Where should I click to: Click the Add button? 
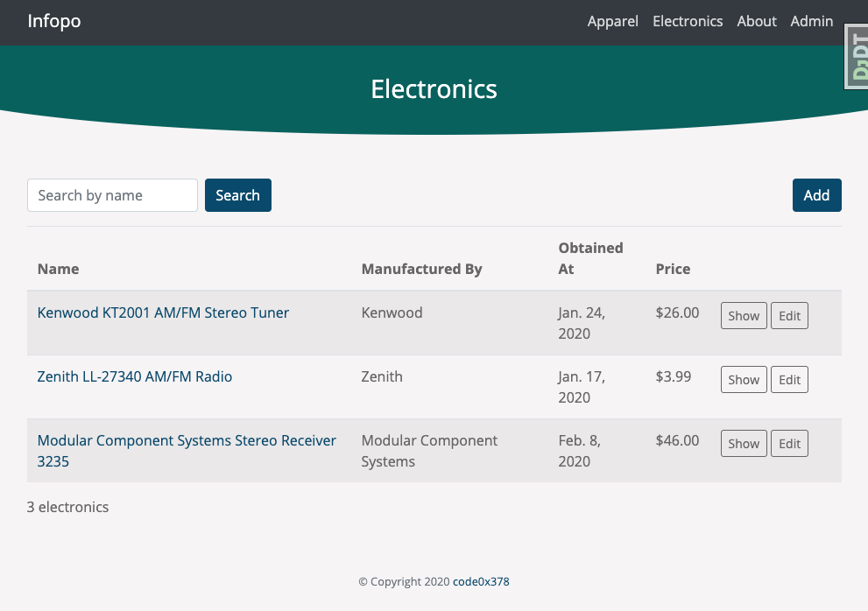click(x=816, y=195)
